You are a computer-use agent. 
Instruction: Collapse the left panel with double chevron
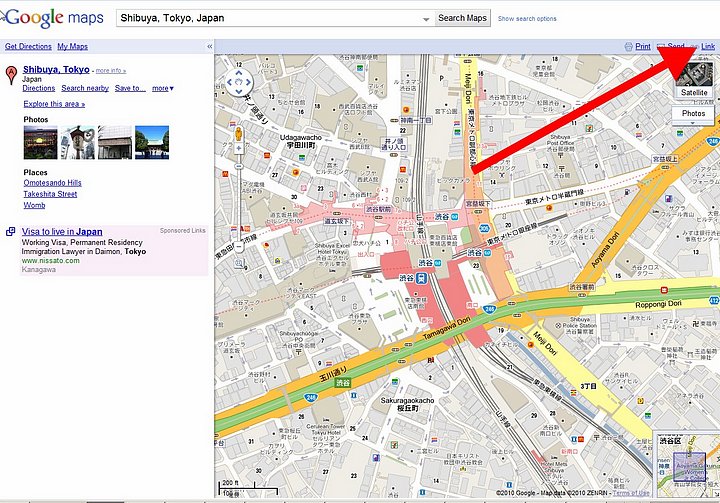pyautogui.click(x=209, y=46)
